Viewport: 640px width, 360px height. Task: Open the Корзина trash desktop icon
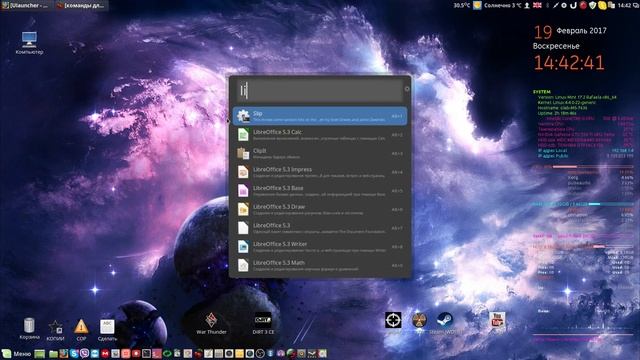coord(29,329)
